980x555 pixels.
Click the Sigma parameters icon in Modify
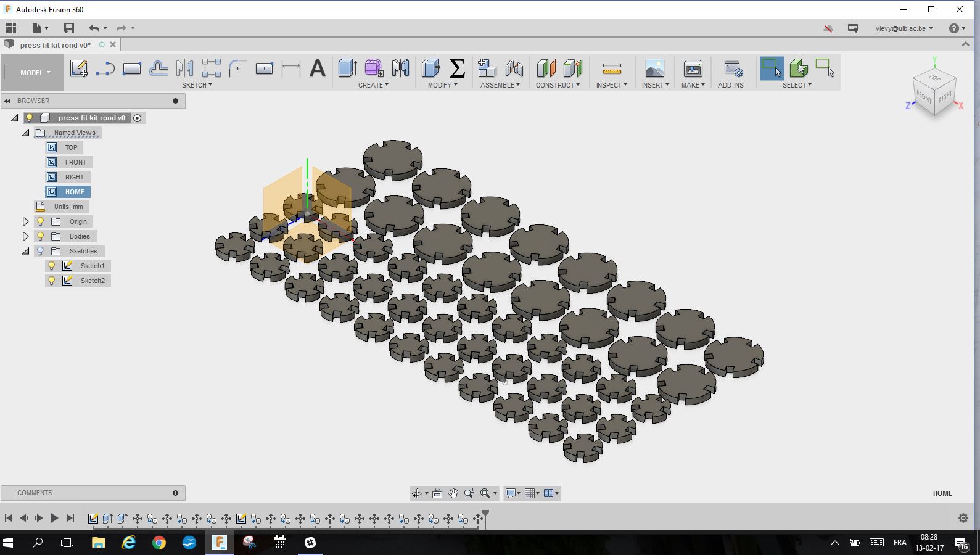click(x=457, y=68)
